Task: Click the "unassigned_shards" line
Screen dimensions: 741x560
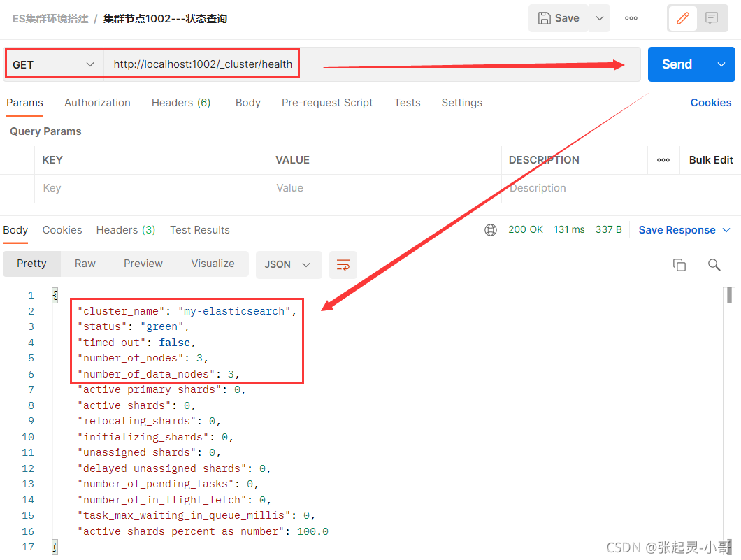Action: pyautogui.click(x=149, y=453)
